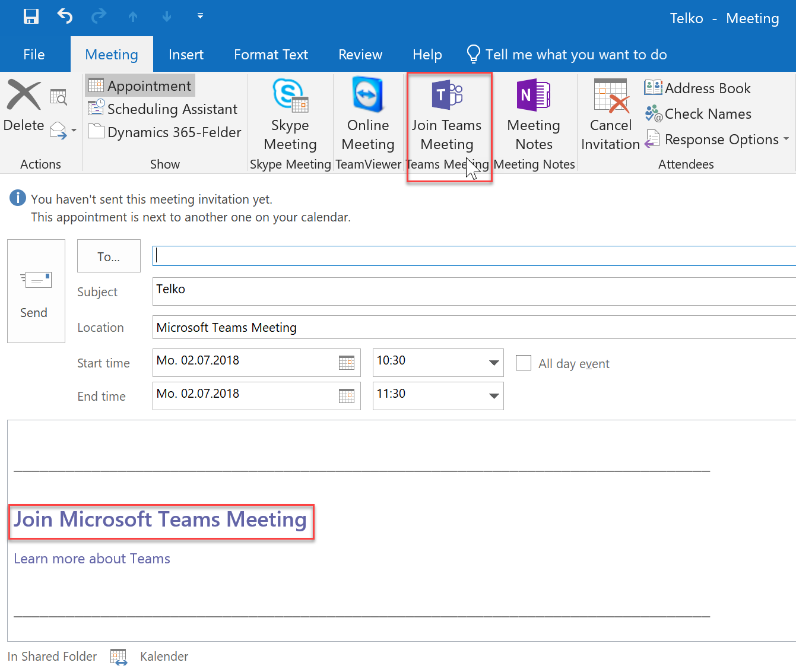
Task: Go to Previous Item up arrow
Action: pos(133,17)
